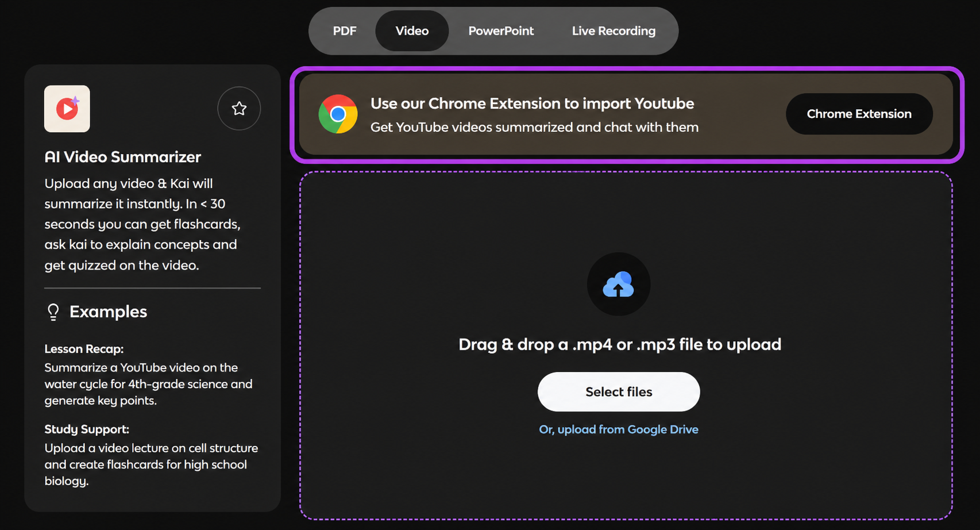This screenshot has height=530, width=980.
Task: Select the Video tab
Action: tap(412, 31)
